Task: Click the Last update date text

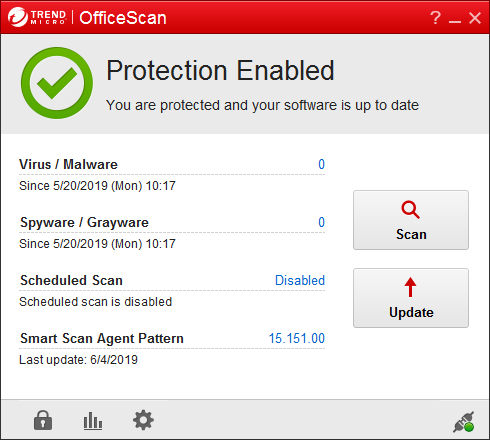Action: [78, 360]
